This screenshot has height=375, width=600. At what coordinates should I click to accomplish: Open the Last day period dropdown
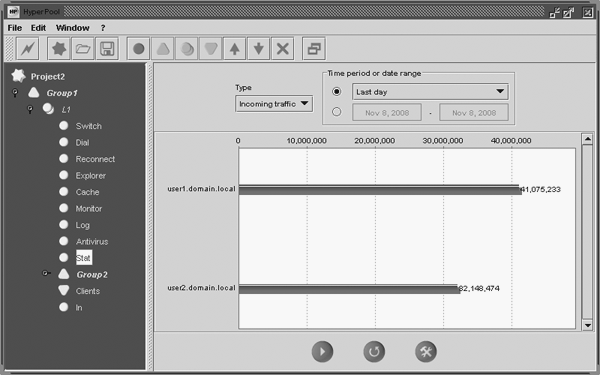[x=430, y=92]
